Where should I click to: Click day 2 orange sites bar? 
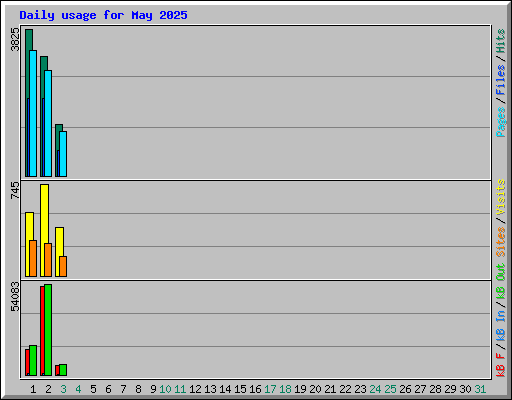tap(48, 260)
